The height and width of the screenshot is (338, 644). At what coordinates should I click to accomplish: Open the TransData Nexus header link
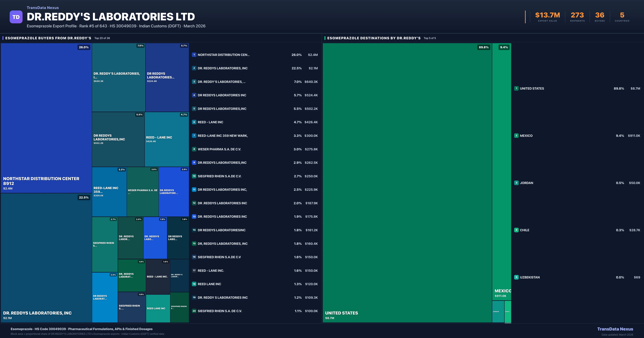(43, 8)
